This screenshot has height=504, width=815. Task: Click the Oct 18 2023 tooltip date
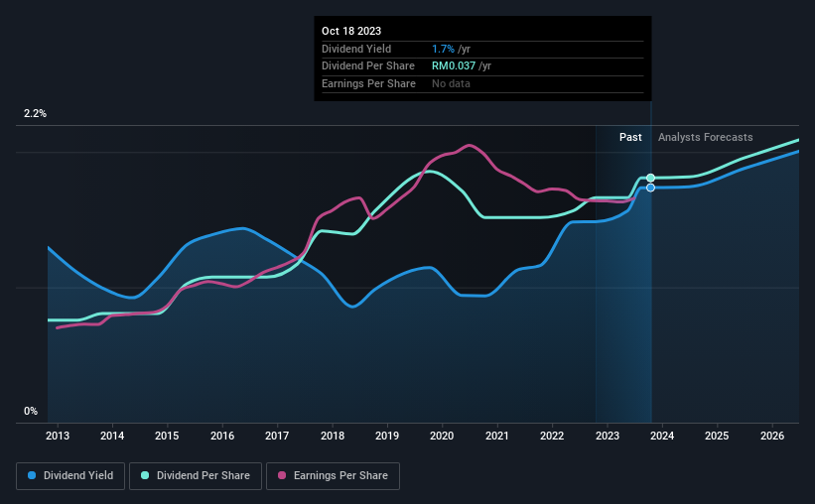pos(351,31)
